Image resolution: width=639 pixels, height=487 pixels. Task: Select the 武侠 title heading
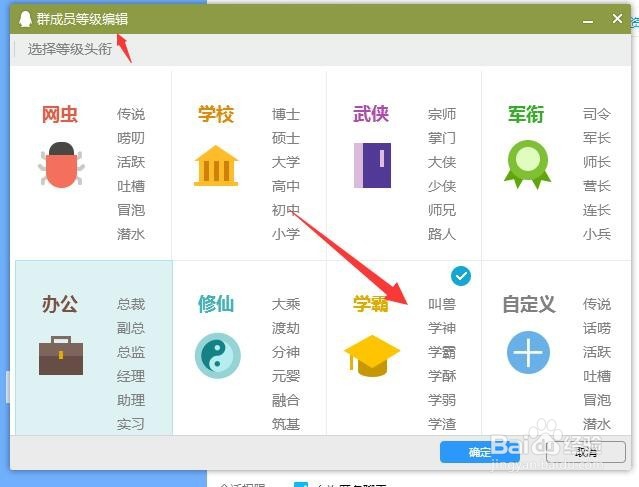coord(371,114)
